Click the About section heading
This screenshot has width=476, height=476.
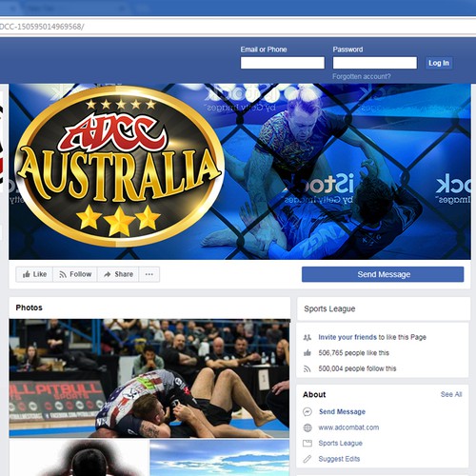[x=314, y=394]
